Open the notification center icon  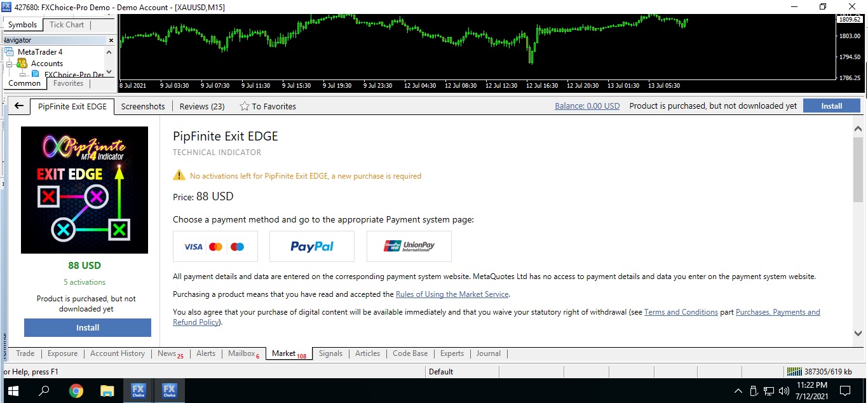(x=846, y=391)
